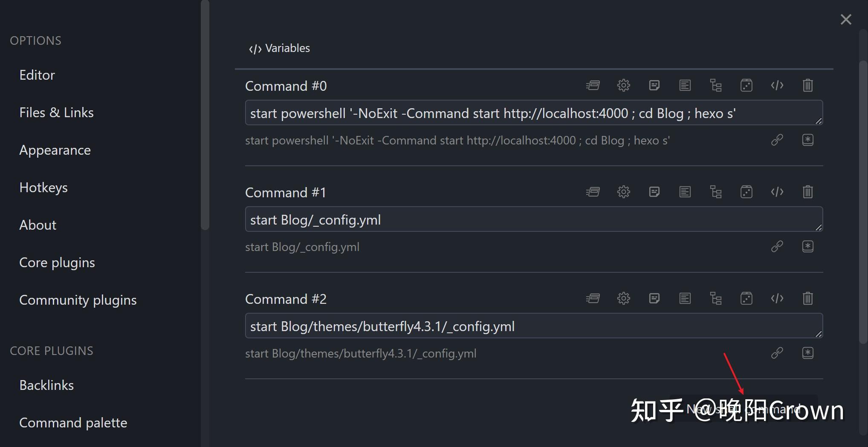Click the link icon below Command #2
This screenshot has height=447, width=868.
777,353
